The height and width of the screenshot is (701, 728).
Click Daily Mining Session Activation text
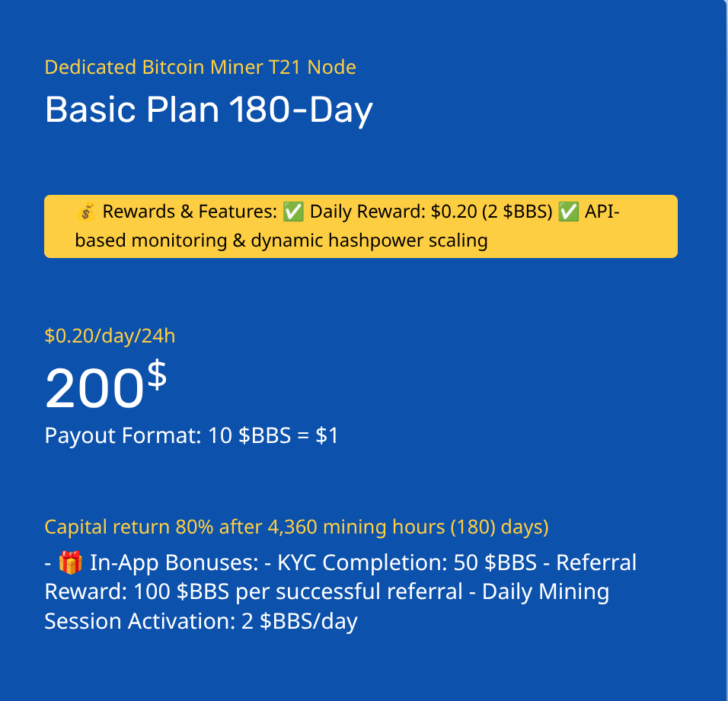pyautogui.click(x=327, y=607)
